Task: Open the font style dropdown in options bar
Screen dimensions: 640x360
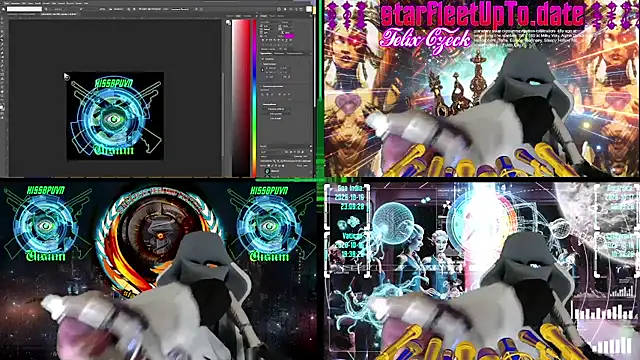Action: tap(58, 9)
